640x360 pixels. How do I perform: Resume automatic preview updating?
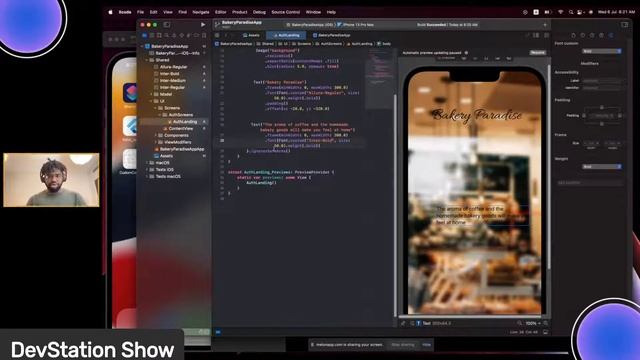pyautogui.click(x=537, y=53)
